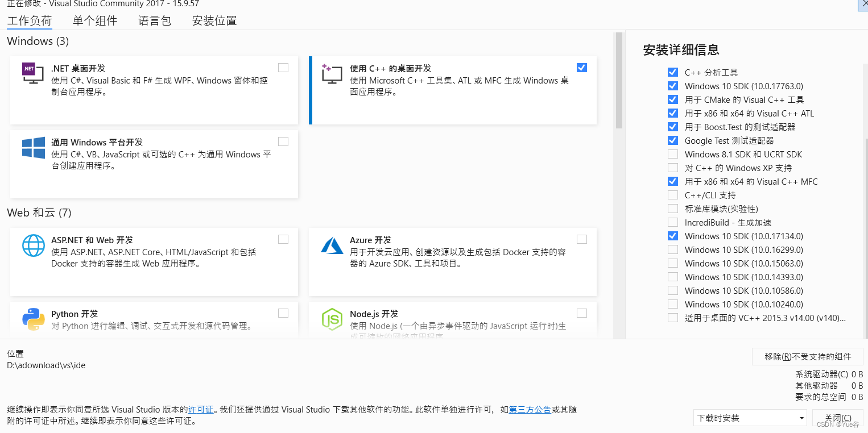The image size is (868, 433).
Task: Check the Python 开发 workload checkbox
Action: pyautogui.click(x=283, y=313)
